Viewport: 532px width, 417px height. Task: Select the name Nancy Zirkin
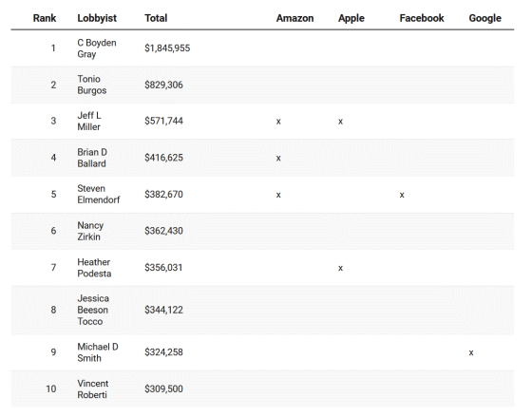point(90,231)
